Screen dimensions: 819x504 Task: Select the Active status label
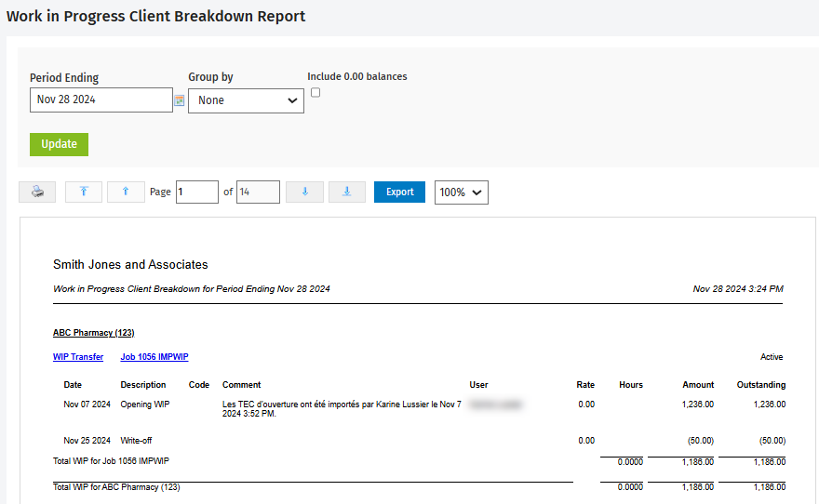pyautogui.click(x=772, y=357)
